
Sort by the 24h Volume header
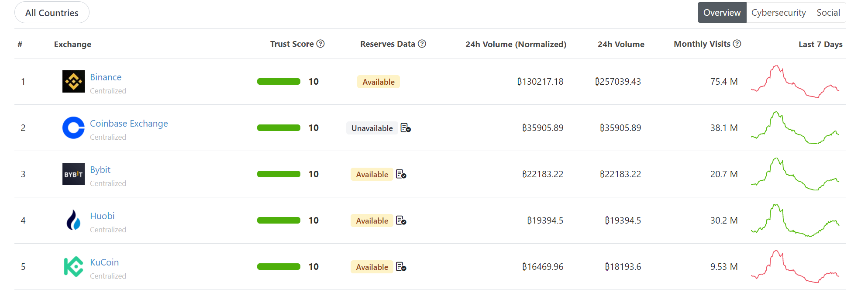tap(621, 44)
